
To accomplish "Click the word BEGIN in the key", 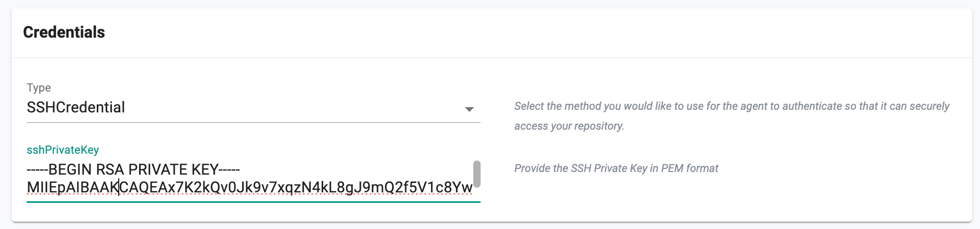I will (x=70, y=169).
